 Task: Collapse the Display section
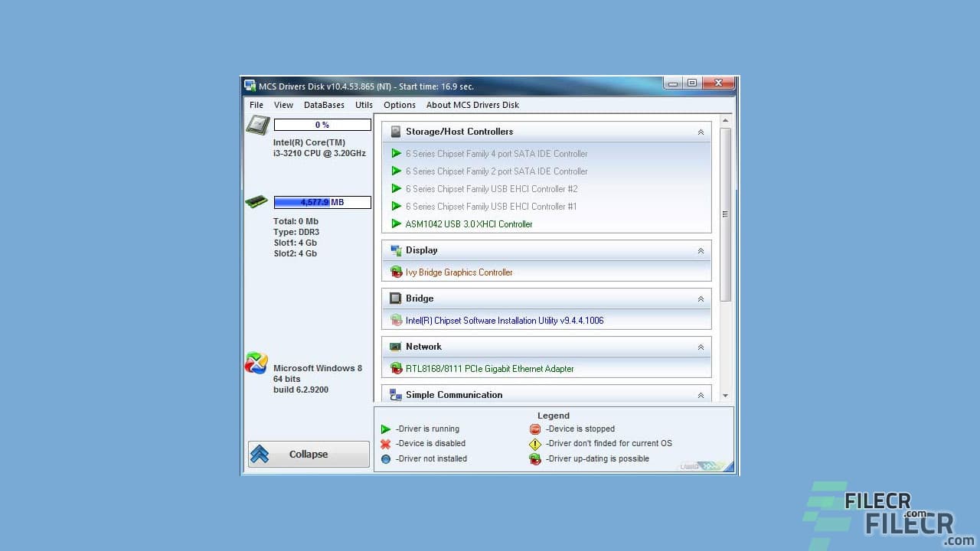coord(701,250)
